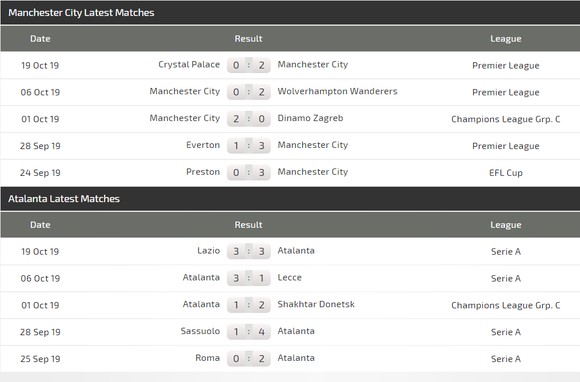Open EFL Cup league link
This screenshot has width=580, height=382.
pyautogui.click(x=506, y=173)
